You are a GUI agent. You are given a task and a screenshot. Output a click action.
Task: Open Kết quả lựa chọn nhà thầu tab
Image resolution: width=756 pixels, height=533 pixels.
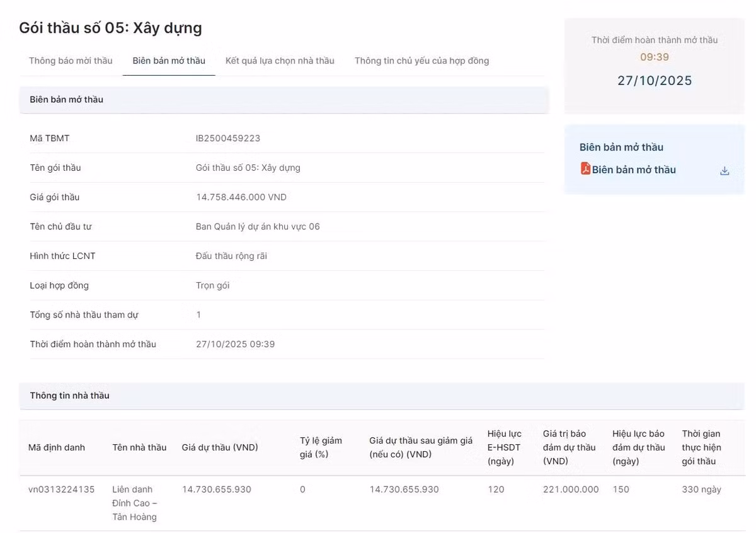pos(280,60)
